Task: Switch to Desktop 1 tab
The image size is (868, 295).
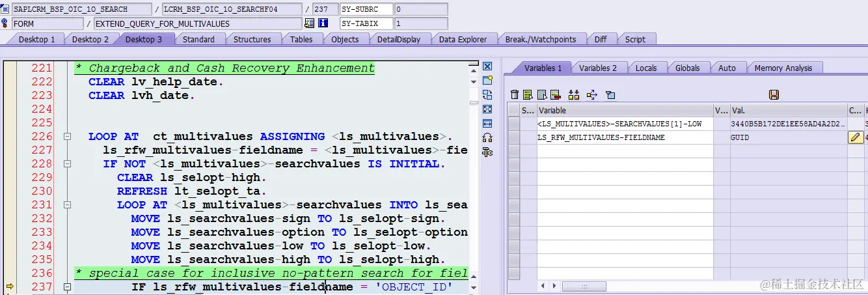Action: point(36,39)
